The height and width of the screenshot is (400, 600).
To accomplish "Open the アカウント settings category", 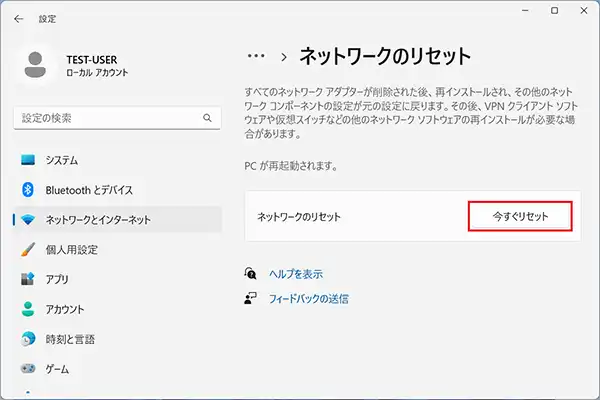I will [x=117, y=309].
